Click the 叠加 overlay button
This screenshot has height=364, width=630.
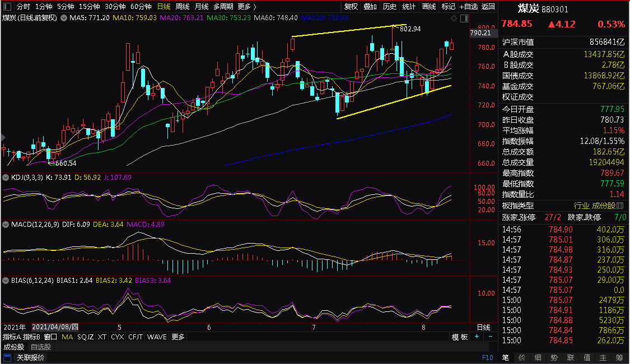click(x=370, y=6)
